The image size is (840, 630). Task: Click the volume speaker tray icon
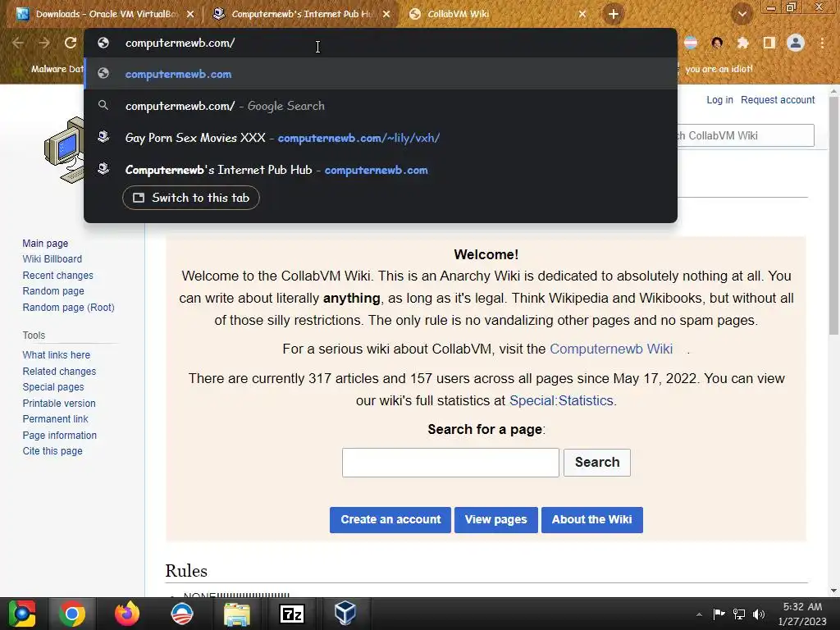coord(759,614)
